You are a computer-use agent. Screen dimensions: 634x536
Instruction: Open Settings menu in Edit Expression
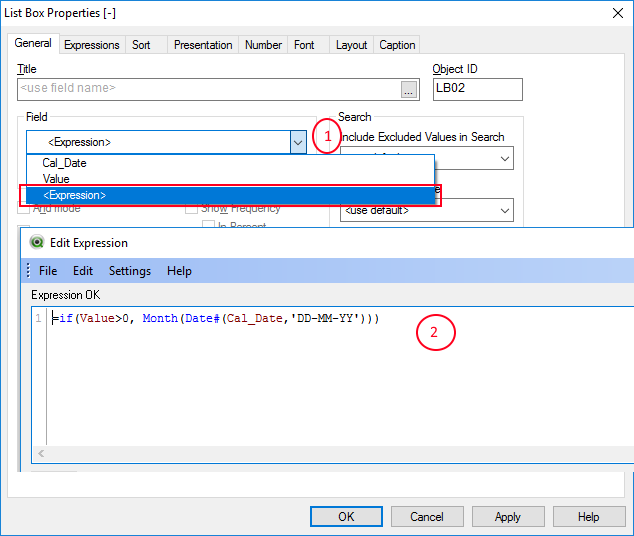(x=130, y=271)
